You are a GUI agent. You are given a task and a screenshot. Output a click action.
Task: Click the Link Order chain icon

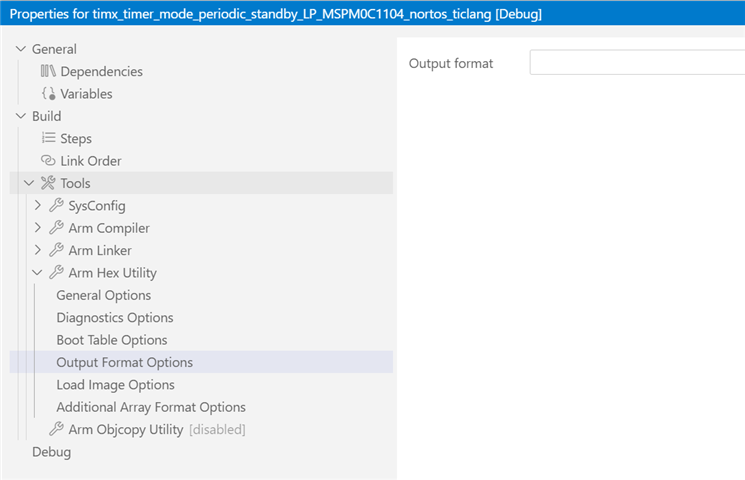48,161
